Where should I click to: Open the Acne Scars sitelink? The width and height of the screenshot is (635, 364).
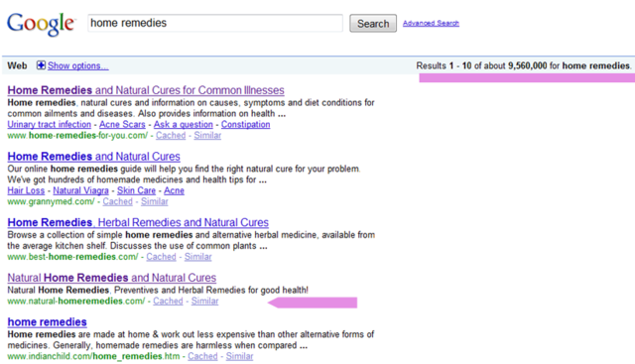[x=122, y=124]
